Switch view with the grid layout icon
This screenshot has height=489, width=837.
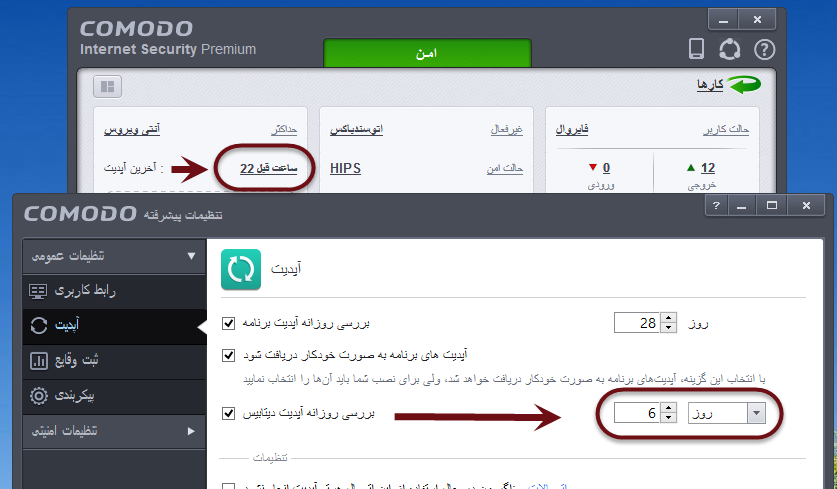coord(107,86)
